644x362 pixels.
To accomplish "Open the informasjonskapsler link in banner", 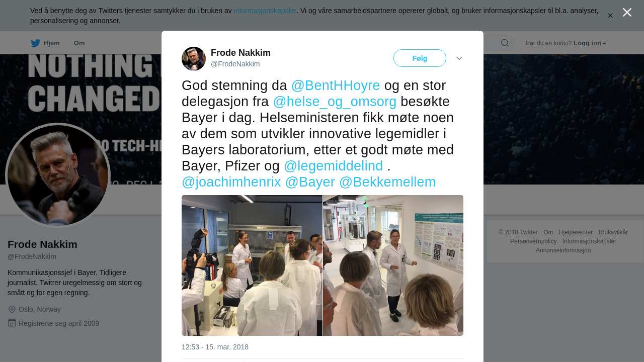I will pyautogui.click(x=265, y=11).
